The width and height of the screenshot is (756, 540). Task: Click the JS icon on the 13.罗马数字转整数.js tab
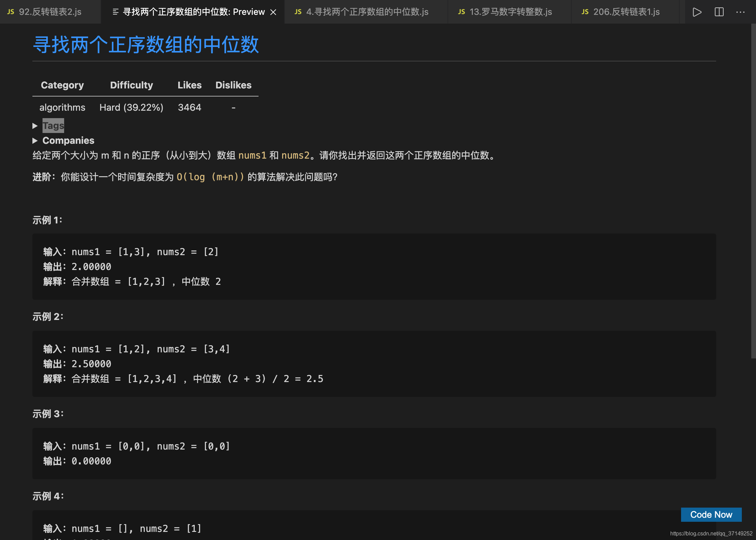(x=461, y=12)
